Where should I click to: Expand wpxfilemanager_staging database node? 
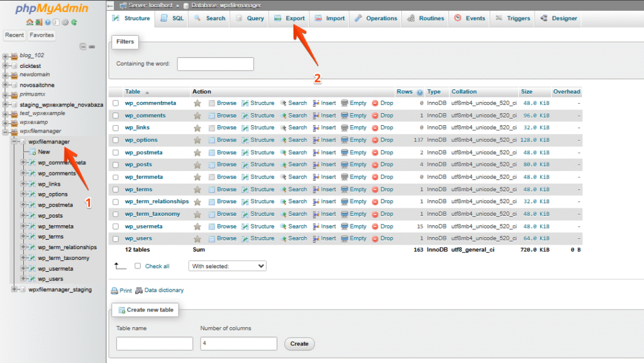(14, 289)
